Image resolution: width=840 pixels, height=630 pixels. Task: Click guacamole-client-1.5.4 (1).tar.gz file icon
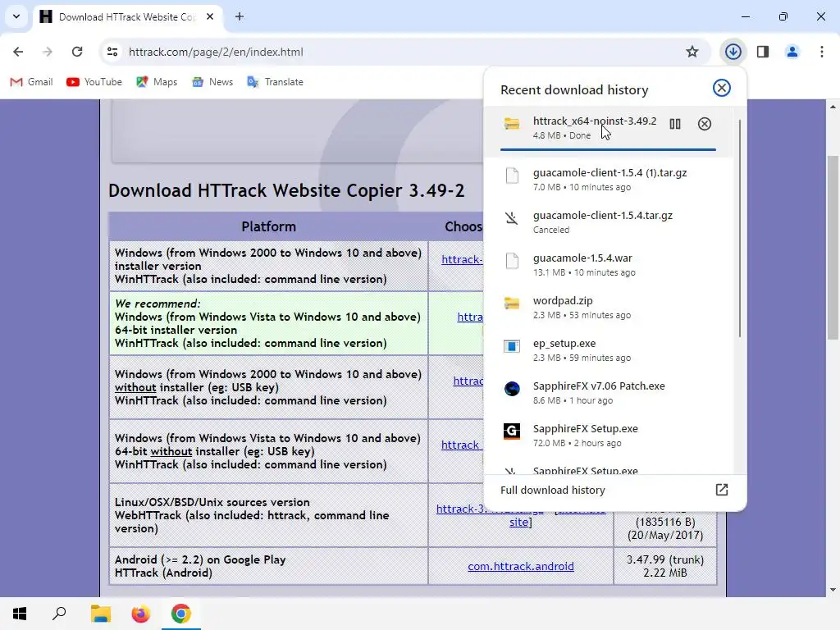tap(512, 176)
